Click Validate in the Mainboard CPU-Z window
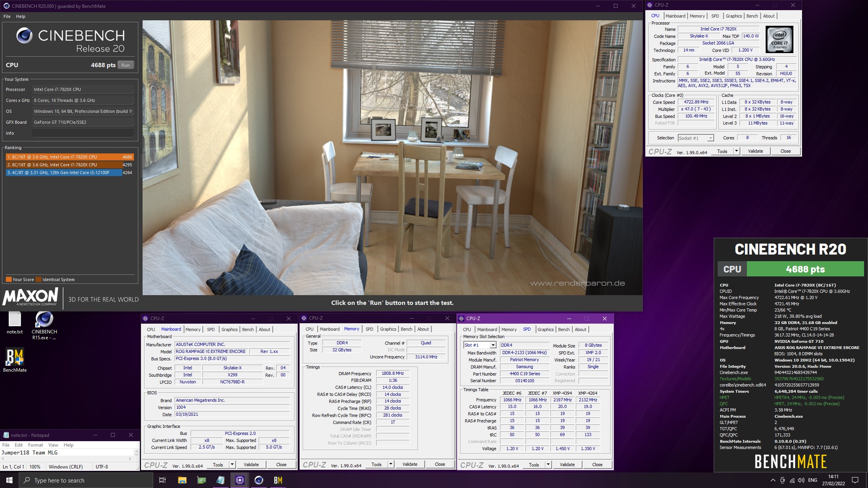Viewport: 868px width, 488px height. 251,465
